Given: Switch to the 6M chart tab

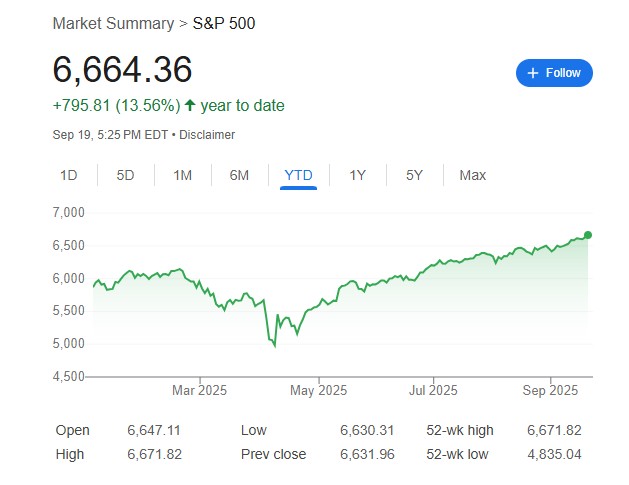Looking at the screenshot, I should click(239, 175).
